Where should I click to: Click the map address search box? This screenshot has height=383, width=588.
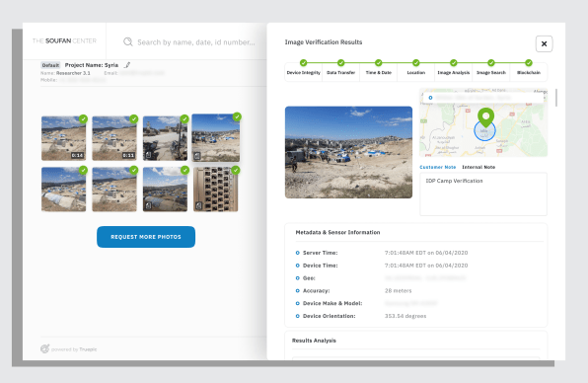[483, 98]
